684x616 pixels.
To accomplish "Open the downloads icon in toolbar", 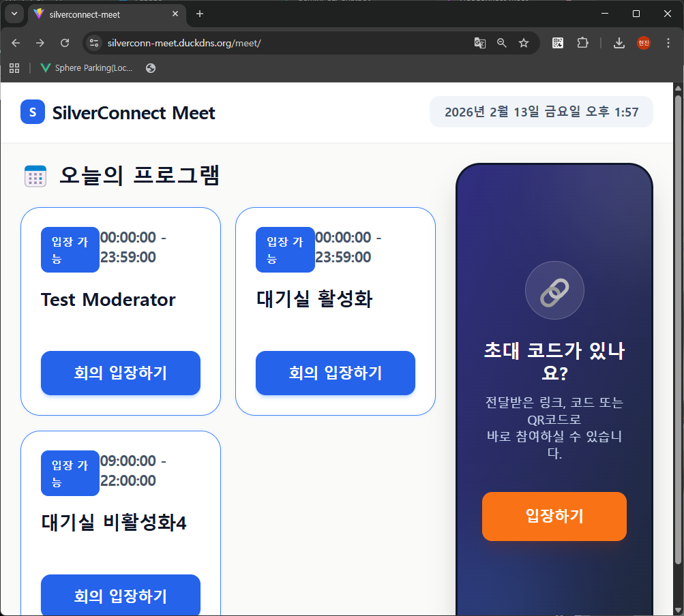I will pos(619,43).
